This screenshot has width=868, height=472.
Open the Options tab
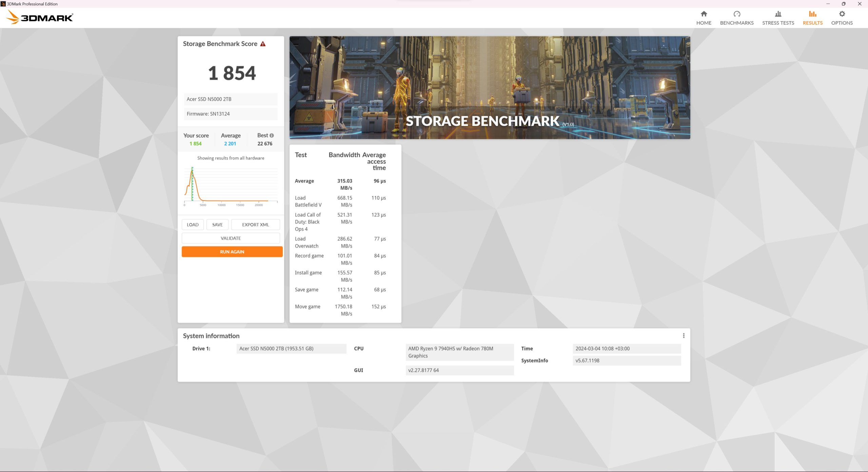click(842, 18)
